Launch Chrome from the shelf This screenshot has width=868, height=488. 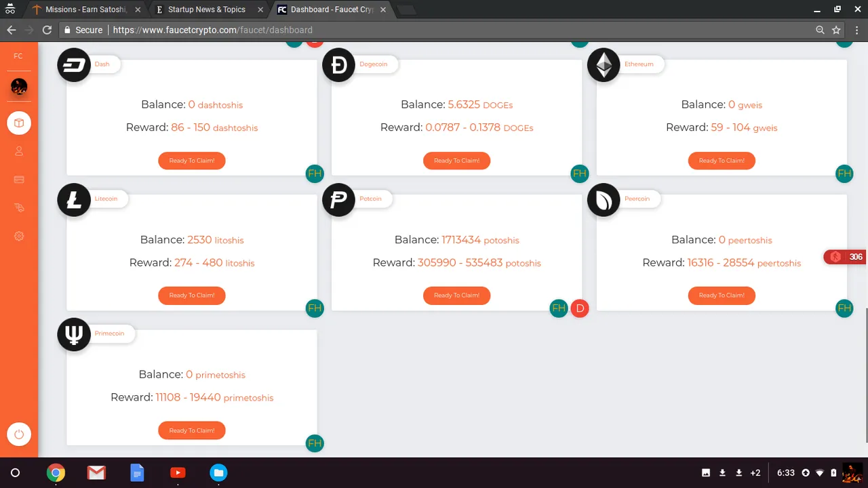[56, 473]
